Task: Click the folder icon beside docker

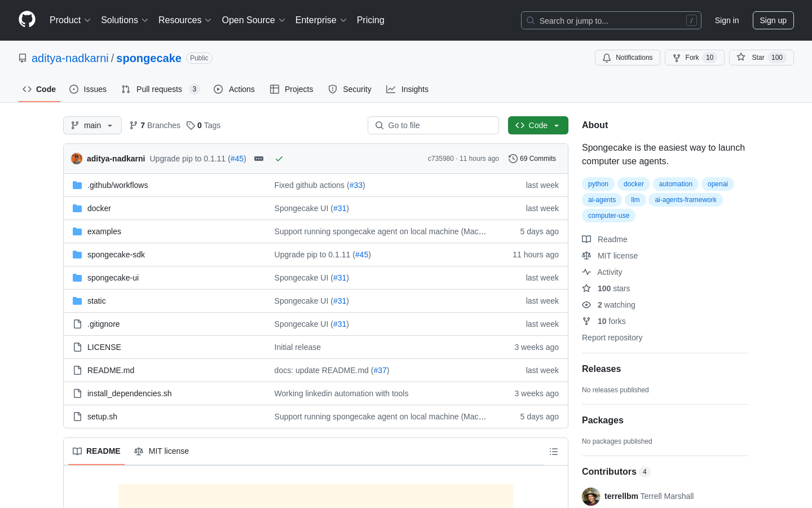Action: [x=77, y=208]
